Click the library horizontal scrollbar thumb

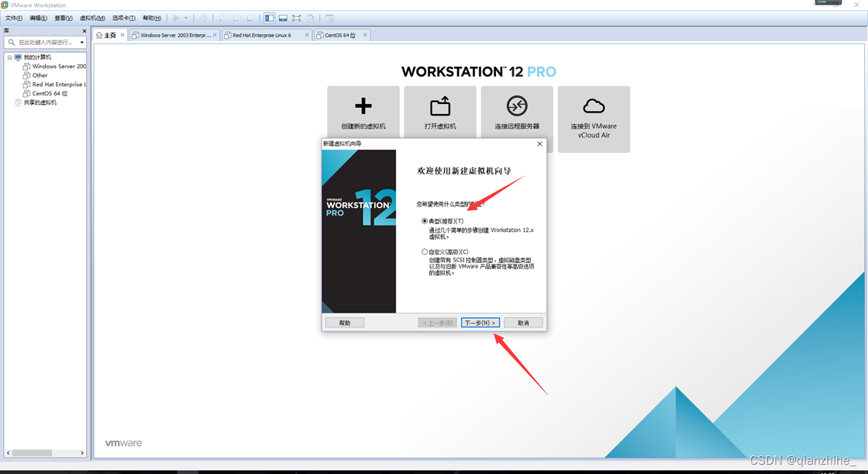pos(32,453)
